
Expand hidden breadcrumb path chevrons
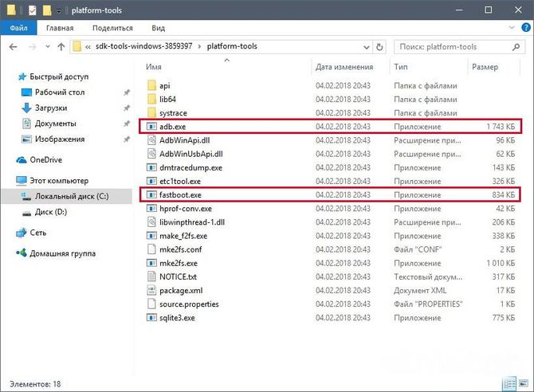[88, 47]
